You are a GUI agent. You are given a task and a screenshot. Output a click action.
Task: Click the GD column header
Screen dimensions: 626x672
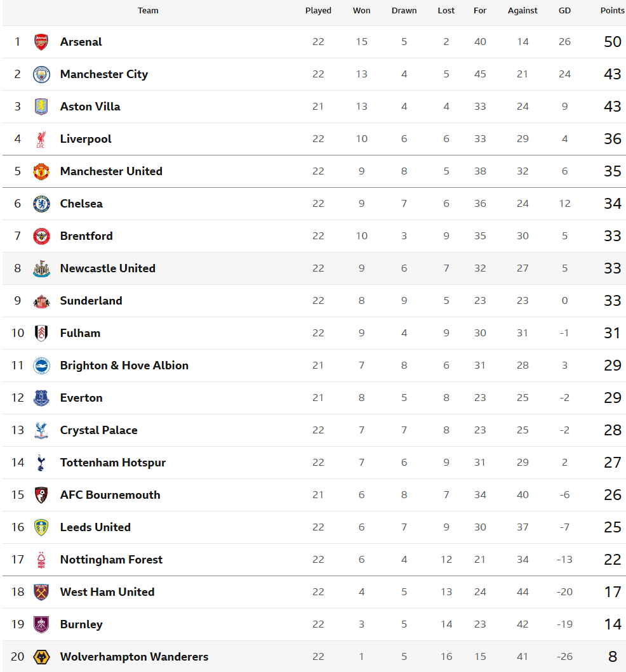pos(564,11)
